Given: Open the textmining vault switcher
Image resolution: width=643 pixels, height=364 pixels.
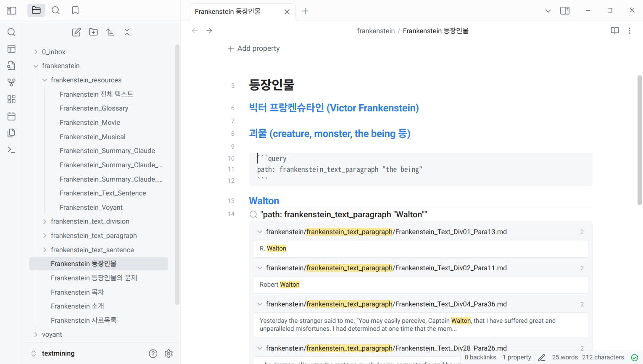Looking at the screenshot, I should 58,353.
